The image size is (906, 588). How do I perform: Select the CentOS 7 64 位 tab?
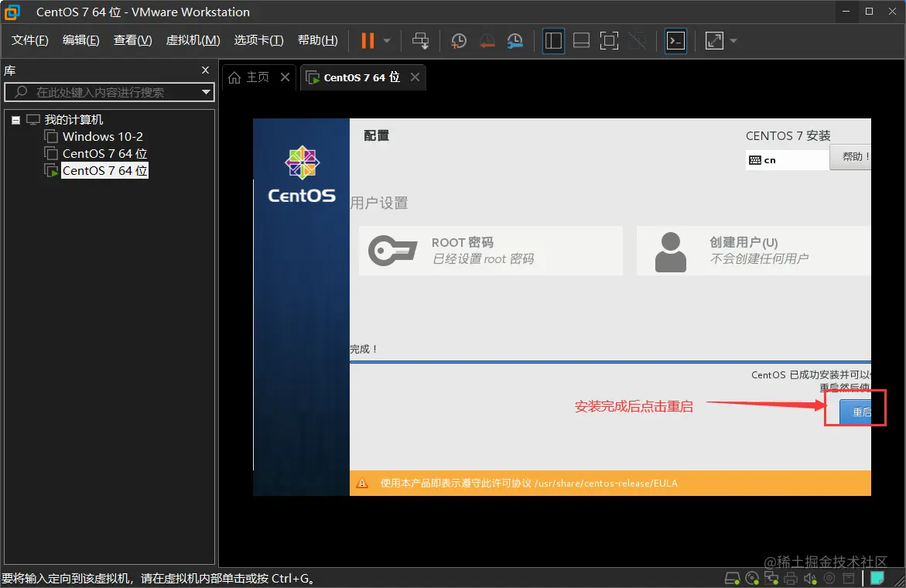click(x=362, y=77)
